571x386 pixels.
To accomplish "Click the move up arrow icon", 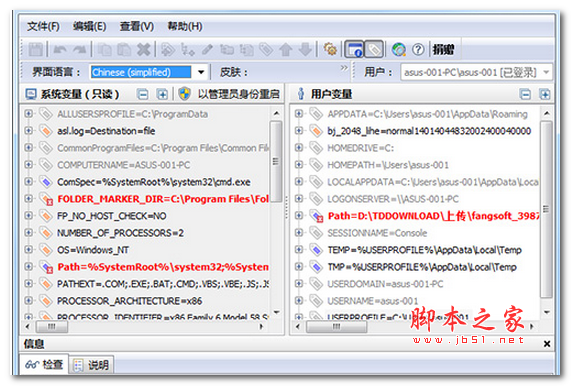I will [x=286, y=49].
